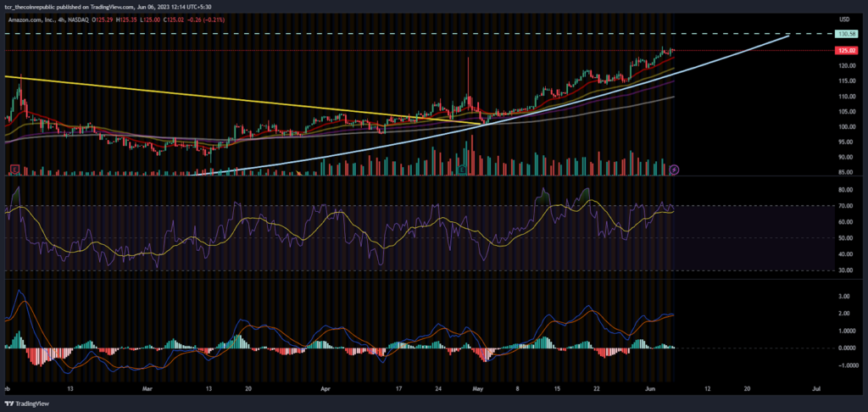This screenshot has height=412, width=868.
Task: Click the 115.00 price axis value
Action: [x=847, y=81]
